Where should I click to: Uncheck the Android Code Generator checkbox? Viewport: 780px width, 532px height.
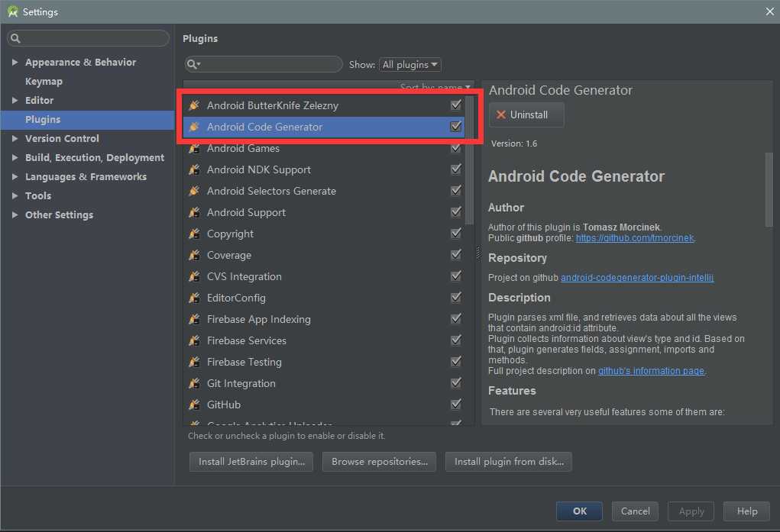(x=455, y=126)
